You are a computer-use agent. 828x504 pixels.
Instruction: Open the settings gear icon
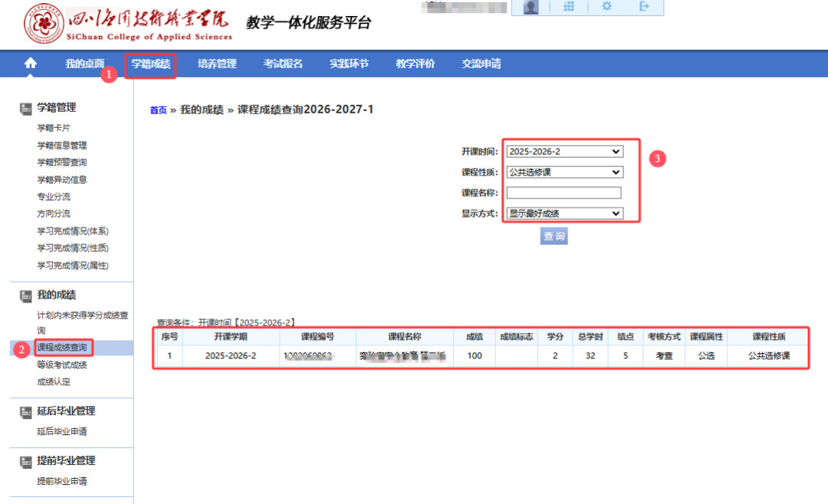point(606,6)
